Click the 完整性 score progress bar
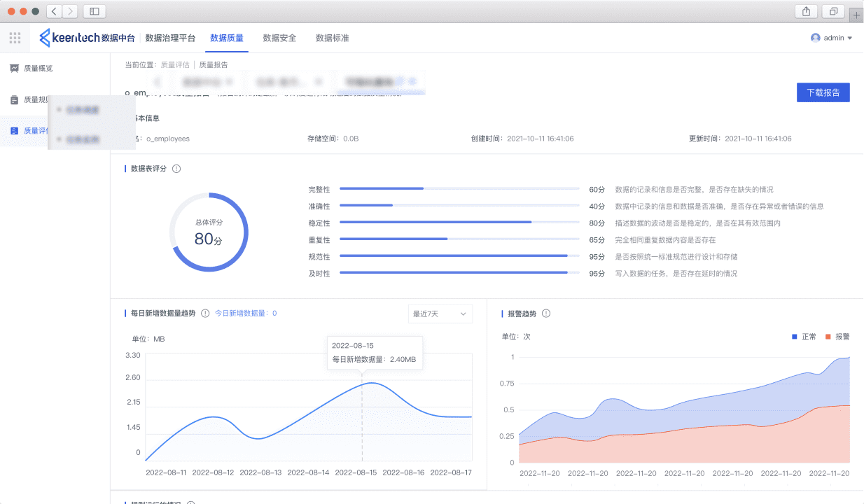Screen dimensions: 864x504 click(x=459, y=189)
